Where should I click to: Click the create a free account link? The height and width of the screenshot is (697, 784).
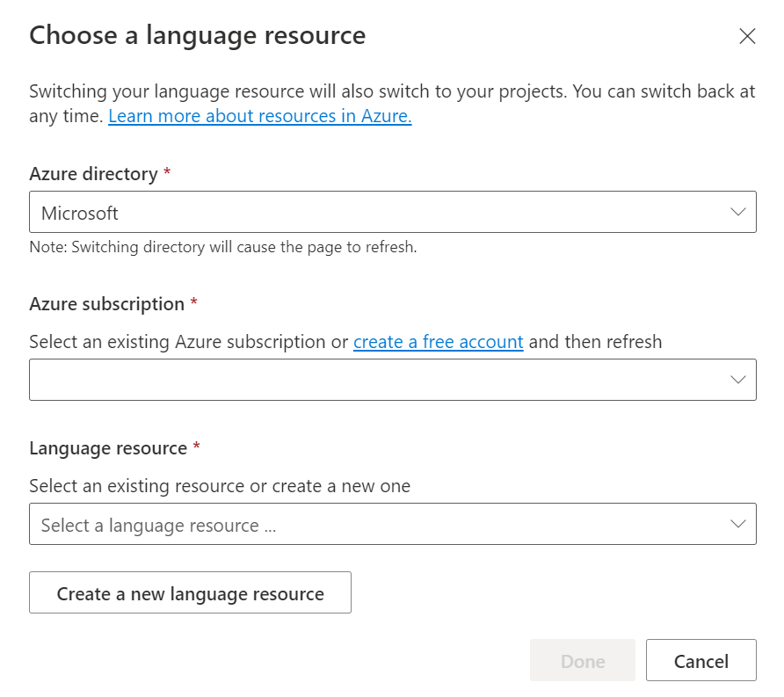439,342
